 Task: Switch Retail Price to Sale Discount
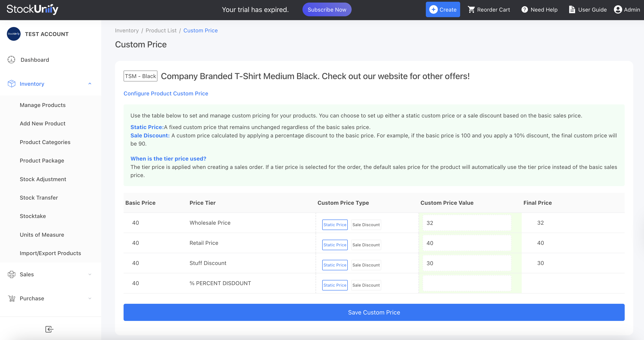pos(366,245)
